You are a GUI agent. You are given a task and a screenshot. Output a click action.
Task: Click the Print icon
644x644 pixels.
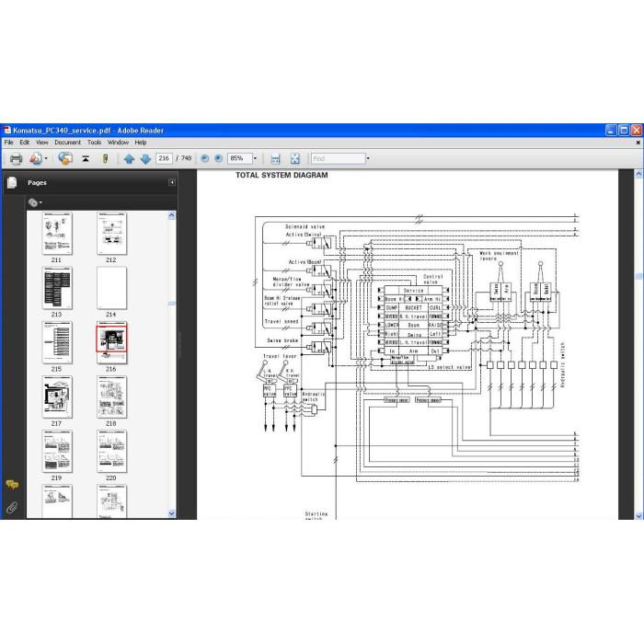point(16,158)
